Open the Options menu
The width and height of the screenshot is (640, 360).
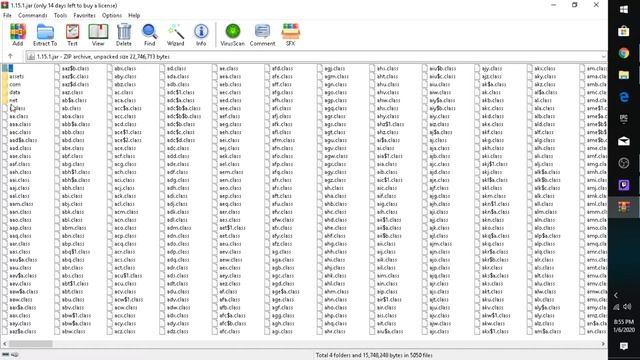pyautogui.click(x=112, y=15)
